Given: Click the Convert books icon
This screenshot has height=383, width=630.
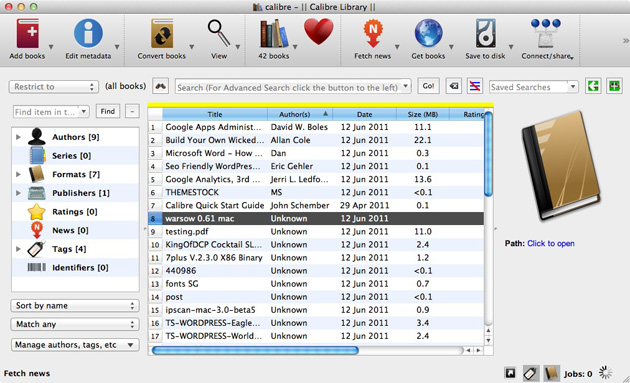Looking at the screenshot, I should tap(162, 34).
